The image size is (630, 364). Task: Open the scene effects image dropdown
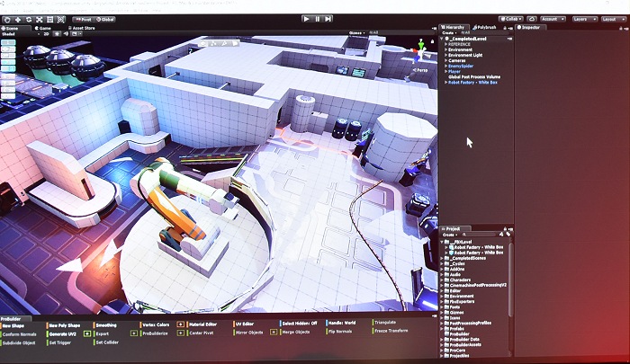[76, 34]
